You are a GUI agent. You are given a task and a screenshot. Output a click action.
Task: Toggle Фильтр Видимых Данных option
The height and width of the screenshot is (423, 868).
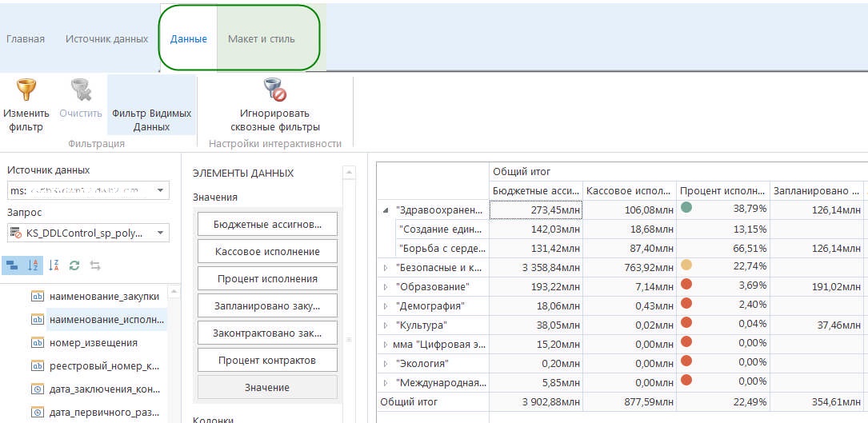click(x=151, y=120)
